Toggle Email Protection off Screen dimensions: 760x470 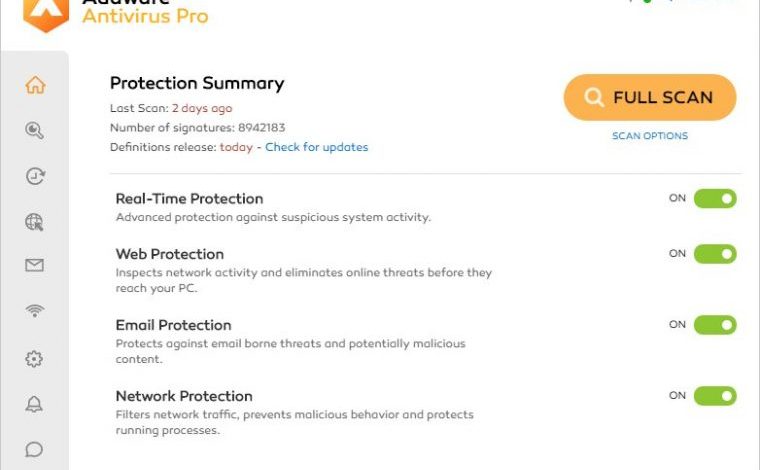pyautogui.click(x=715, y=325)
